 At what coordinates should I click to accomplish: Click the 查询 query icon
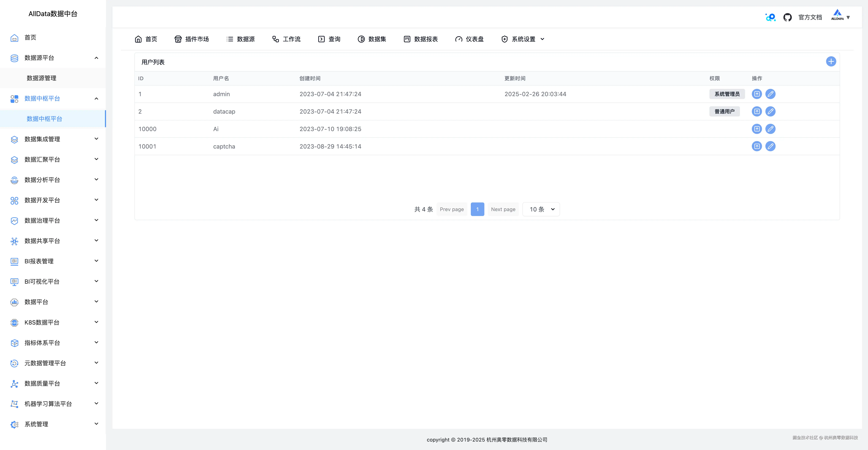click(x=321, y=39)
